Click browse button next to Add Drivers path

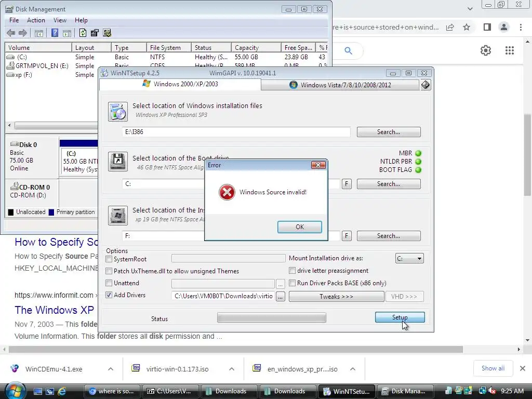click(x=280, y=297)
